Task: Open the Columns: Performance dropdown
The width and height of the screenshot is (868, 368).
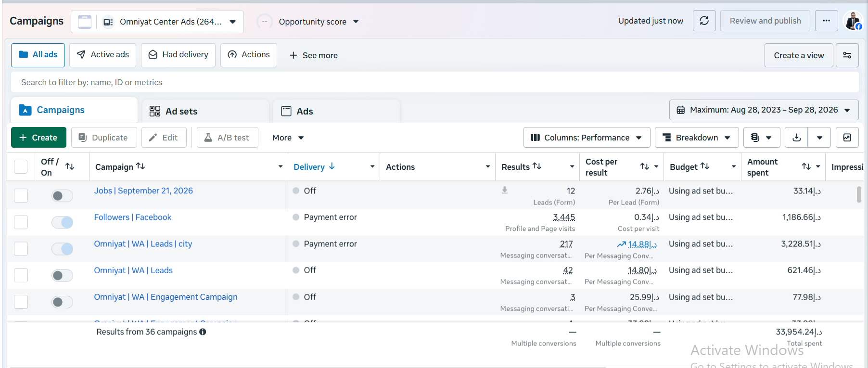Action: 587,138
